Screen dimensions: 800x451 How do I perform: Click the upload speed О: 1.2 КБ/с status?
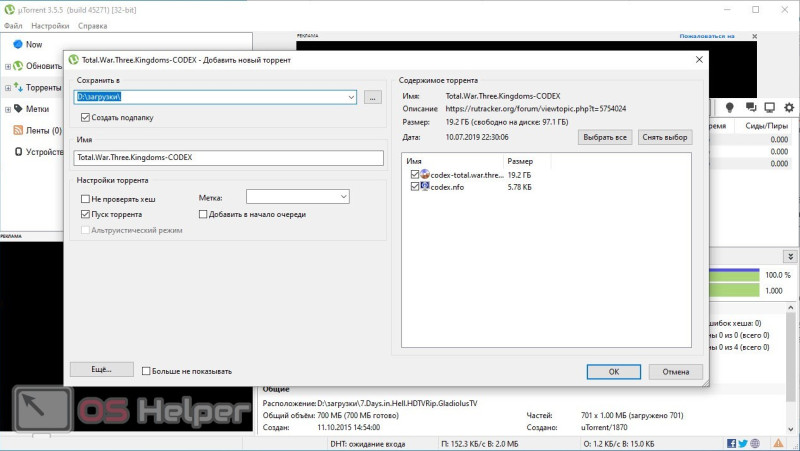click(619, 444)
